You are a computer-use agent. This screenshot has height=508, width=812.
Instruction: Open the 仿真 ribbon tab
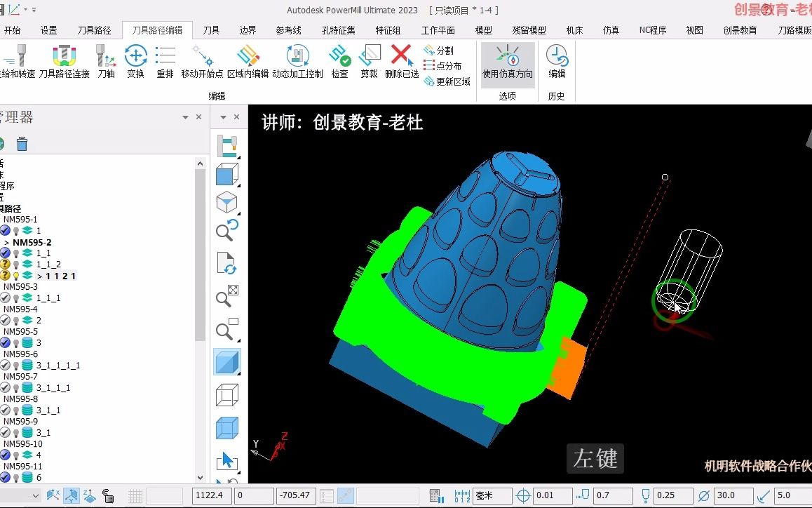click(611, 30)
